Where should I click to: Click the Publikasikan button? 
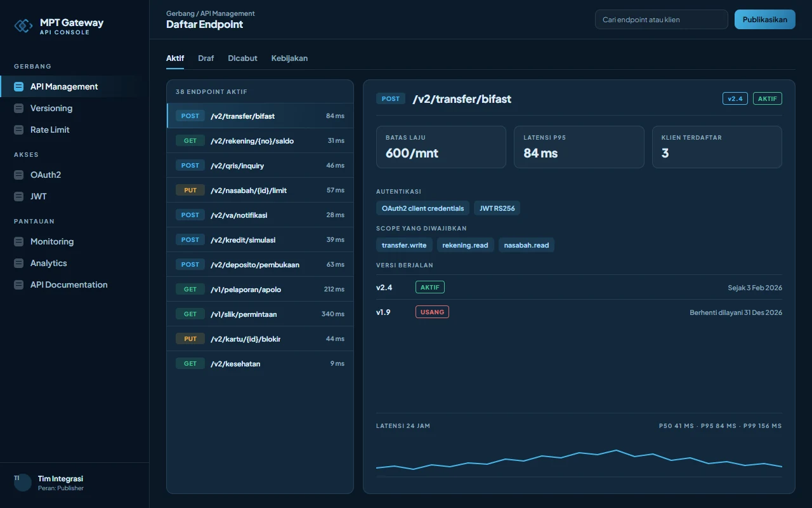765,19
